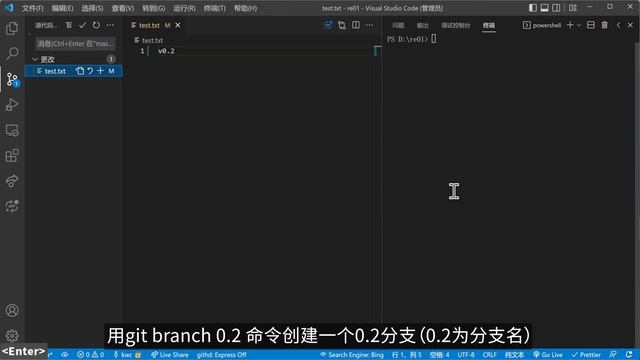Open the Accounts icon in activity bar
Screen dimensions: 640x360
(x=12, y=311)
